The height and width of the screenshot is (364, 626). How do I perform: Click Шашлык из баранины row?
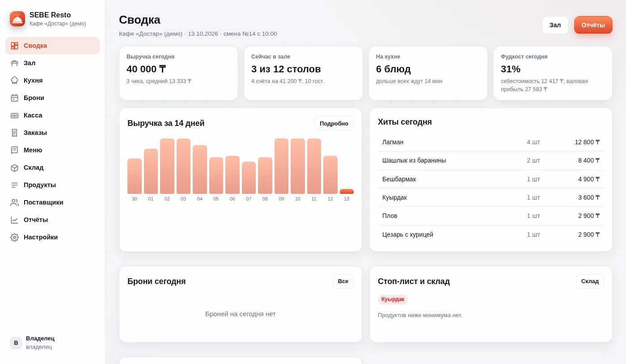click(x=491, y=161)
